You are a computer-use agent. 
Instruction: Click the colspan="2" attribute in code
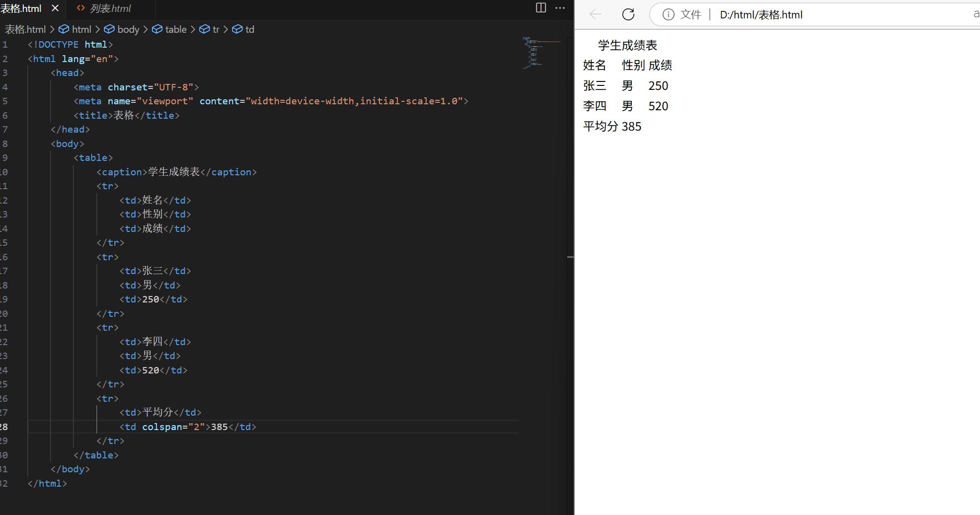tap(173, 427)
